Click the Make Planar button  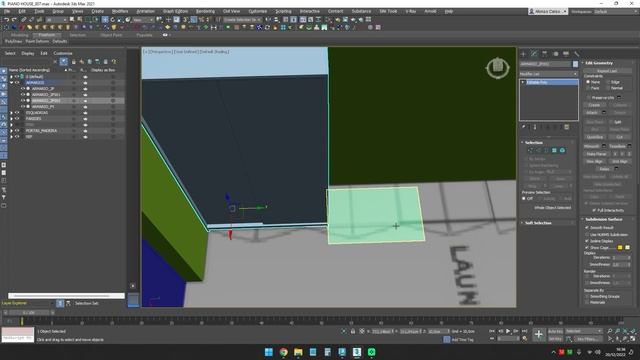point(597,154)
